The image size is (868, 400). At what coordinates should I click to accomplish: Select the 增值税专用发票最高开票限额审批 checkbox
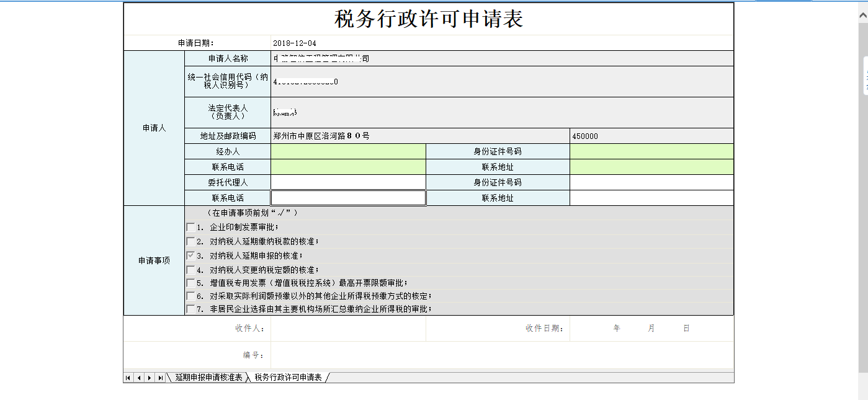(x=190, y=282)
